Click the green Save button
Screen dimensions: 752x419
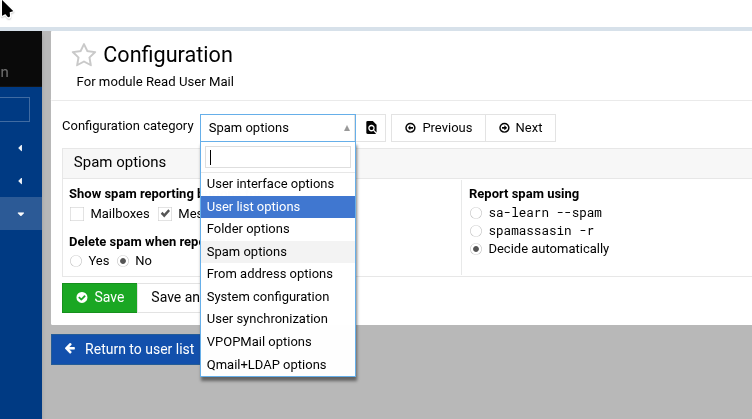point(99,297)
